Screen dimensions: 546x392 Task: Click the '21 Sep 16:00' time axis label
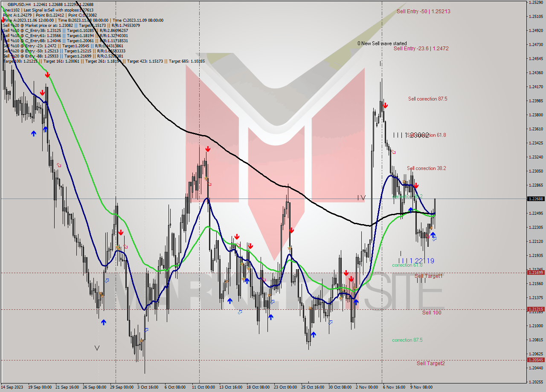[68, 387]
